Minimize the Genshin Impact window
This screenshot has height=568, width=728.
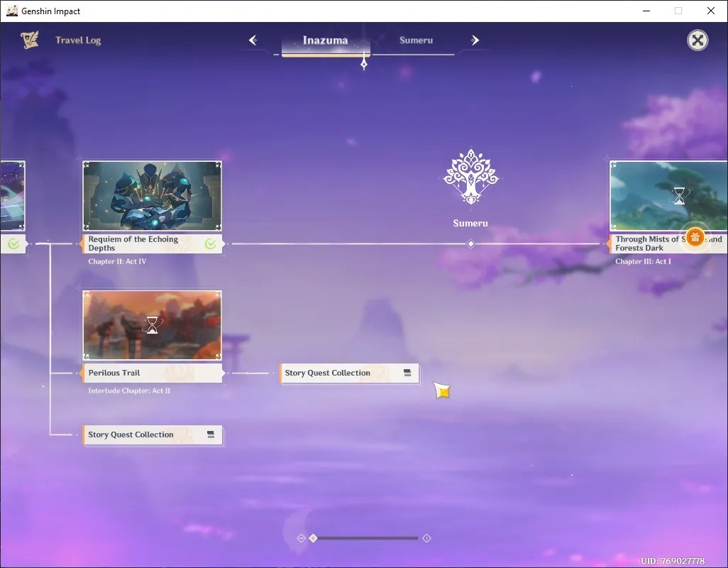coord(646,11)
